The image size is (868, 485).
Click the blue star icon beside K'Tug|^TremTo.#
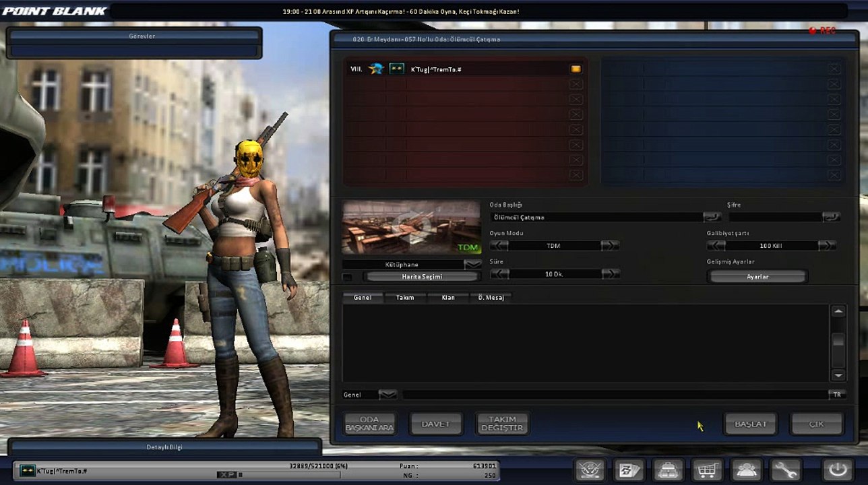pos(376,69)
